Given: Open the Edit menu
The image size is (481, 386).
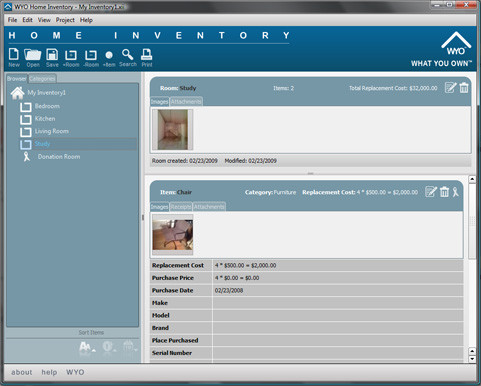Looking at the screenshot, I should point(27,20).
